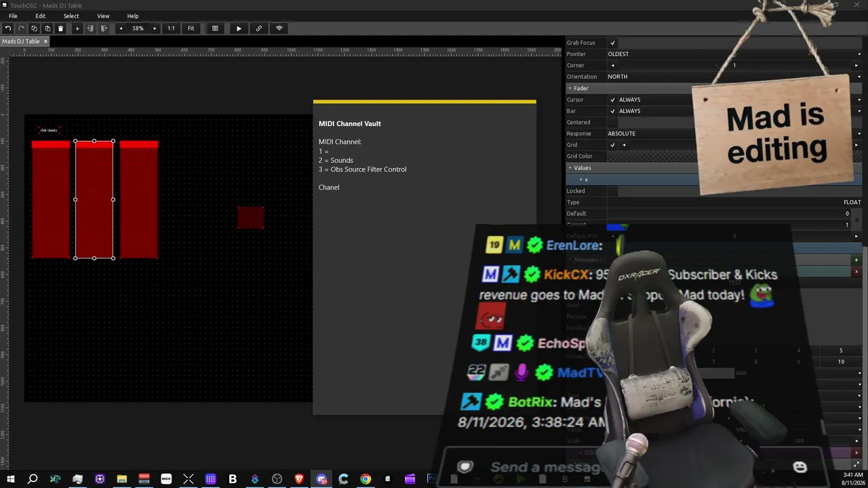This screenshot has height=488, width=868.
Task: Collapse the Fader properties section
Action: 570,88
